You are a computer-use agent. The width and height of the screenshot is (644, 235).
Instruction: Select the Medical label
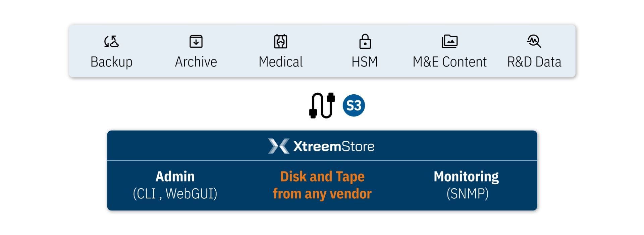pyautogui.click(x=281, y=62)
